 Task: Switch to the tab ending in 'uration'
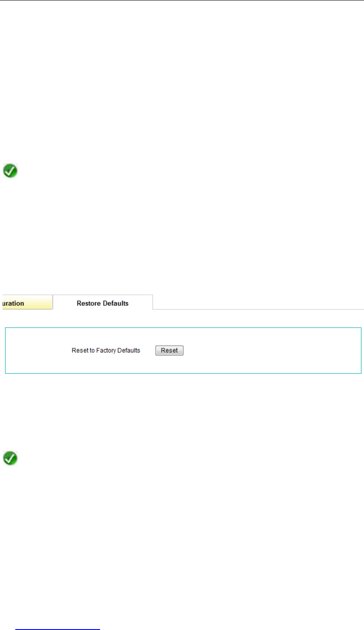tap(27, 302)
